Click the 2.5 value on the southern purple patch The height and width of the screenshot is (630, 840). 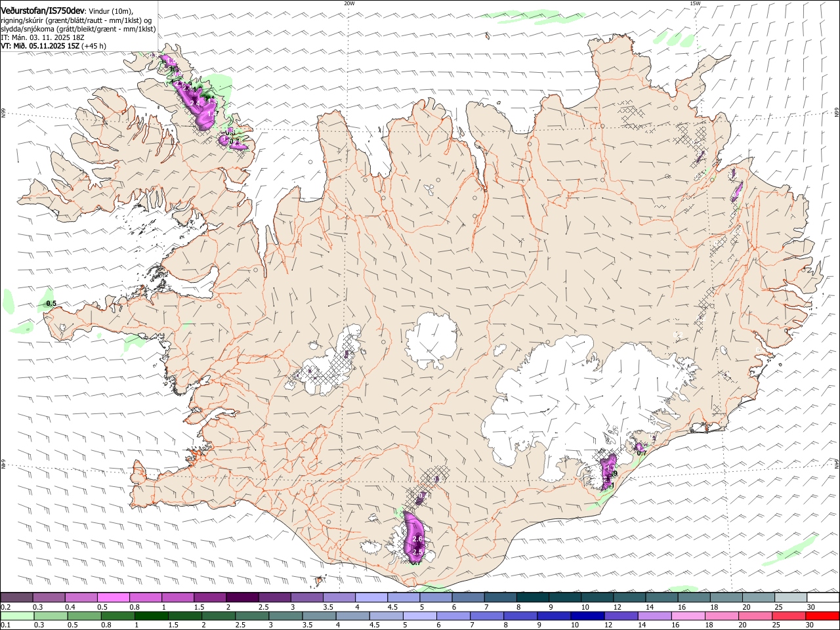(417, 552)
